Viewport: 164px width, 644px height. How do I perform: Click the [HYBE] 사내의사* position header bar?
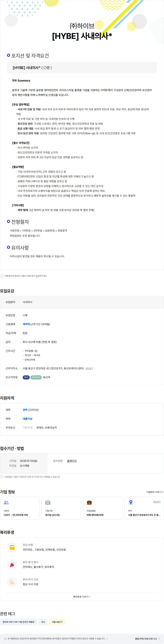click(82, 68)
